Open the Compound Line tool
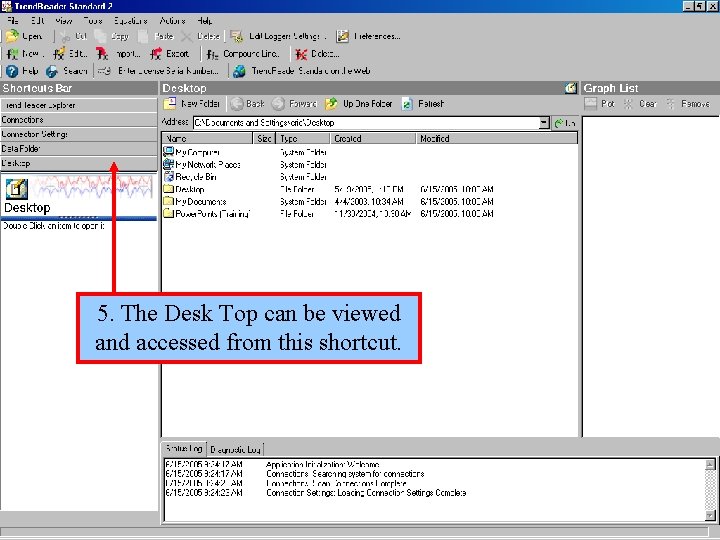Screen dimensions: 720x540 [x=242, y=54]
